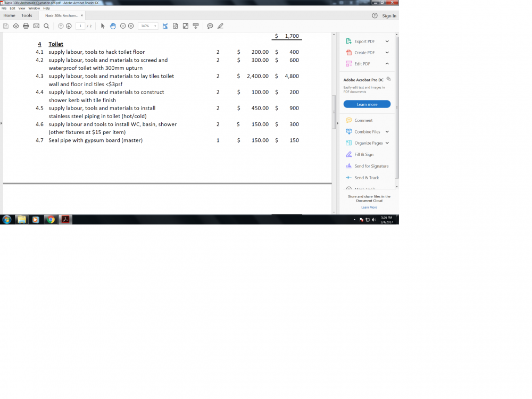Go to next page arrow
Image resolution: width=532 pixels, height=399 pixels.
pyautogui.click(x=69, y=26)
